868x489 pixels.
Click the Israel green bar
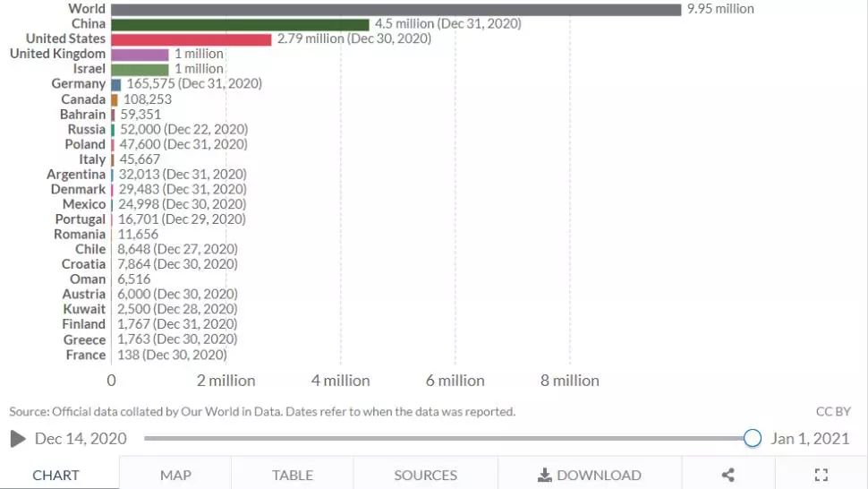(140, 69)
